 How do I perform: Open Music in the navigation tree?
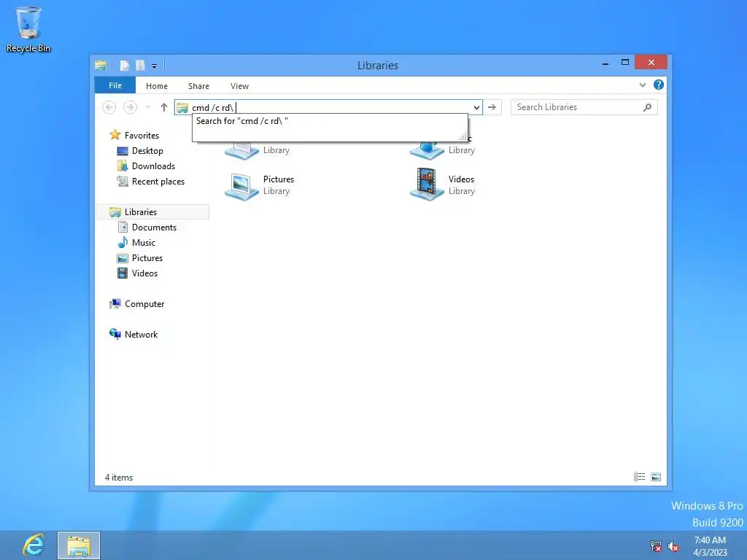144,242
